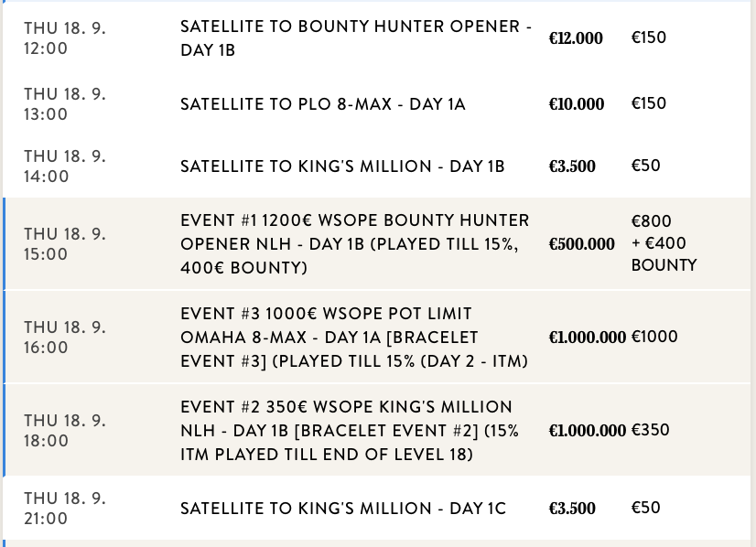This screenshot has width=756, height=547.
Task: Click the €350 buy-in for King's Million
Action: click(649, 430)
